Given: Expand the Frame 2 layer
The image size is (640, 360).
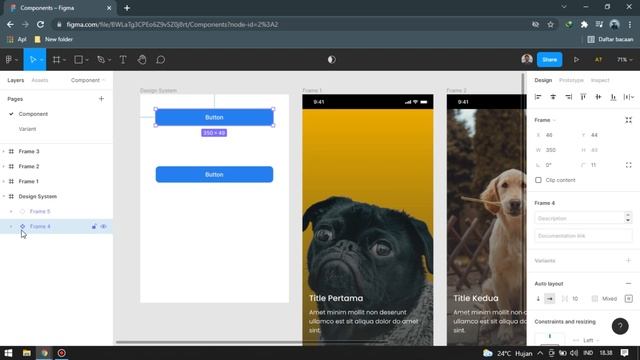Looking at the screenshot, I should tap(4, 167).
